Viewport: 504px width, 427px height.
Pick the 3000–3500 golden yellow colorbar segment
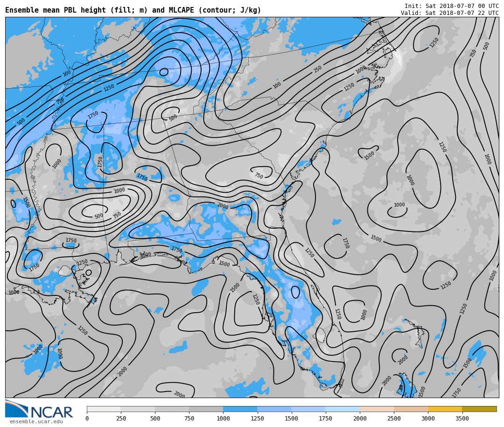(x=445, y=409)
